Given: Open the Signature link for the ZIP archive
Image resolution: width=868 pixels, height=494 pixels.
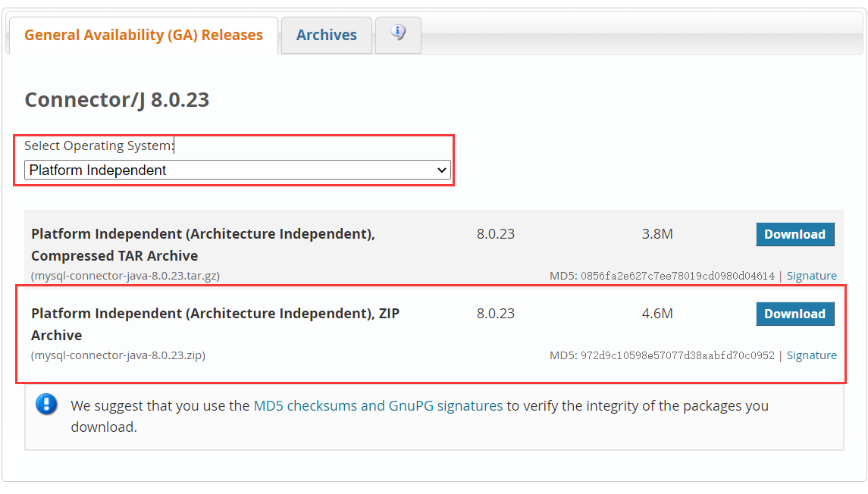Looking at the screenshot, I should pyautogui.click(x=812, y=355).
